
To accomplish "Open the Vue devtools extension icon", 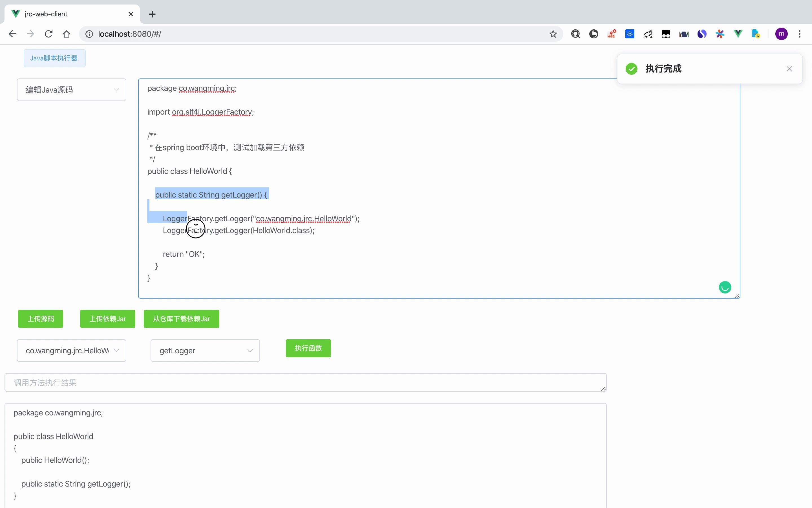I will [738, 34].
